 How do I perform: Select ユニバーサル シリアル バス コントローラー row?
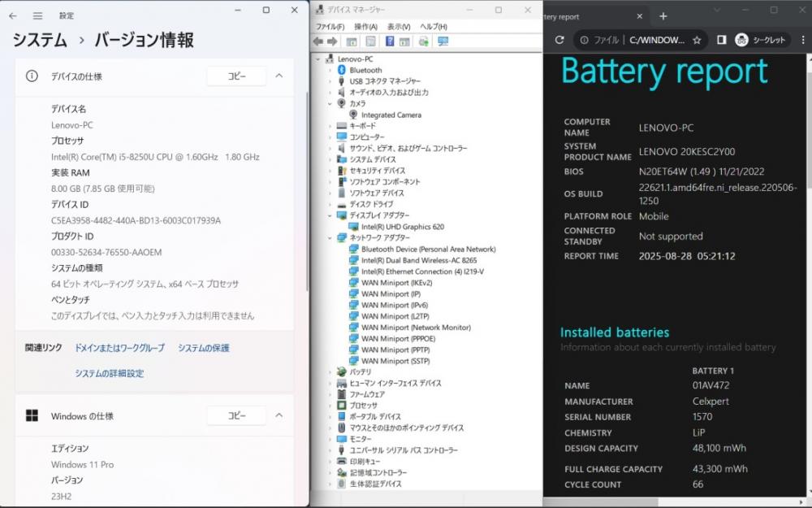(404, 450)
